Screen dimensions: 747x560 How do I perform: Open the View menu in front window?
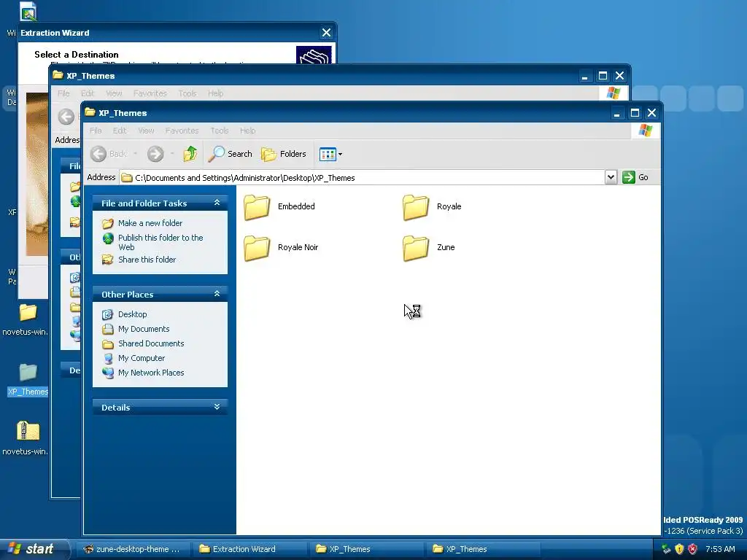pyautogui.click(x=146, y=131)
